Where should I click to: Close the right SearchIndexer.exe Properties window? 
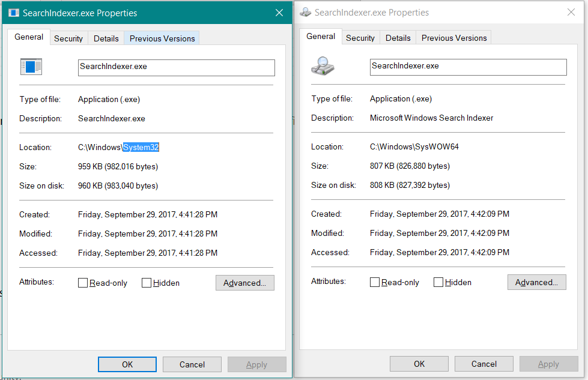[571, 12]
